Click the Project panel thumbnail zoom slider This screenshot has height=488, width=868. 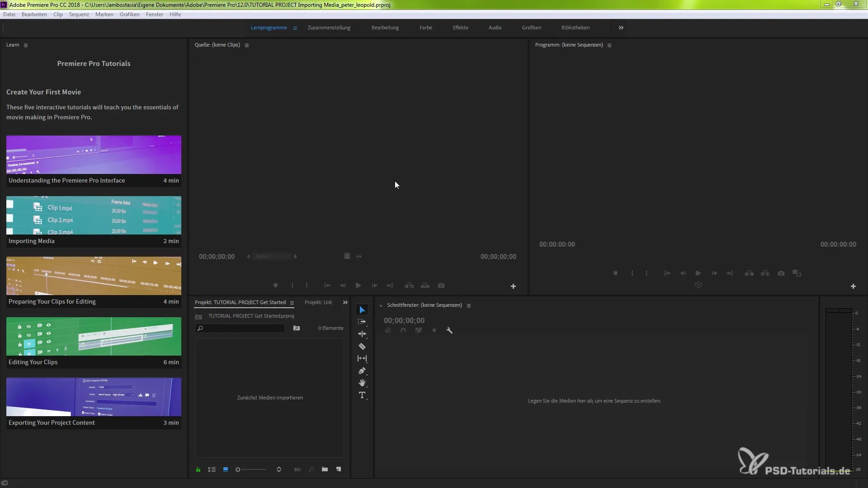pyautogui.click(x=251, y=469)
